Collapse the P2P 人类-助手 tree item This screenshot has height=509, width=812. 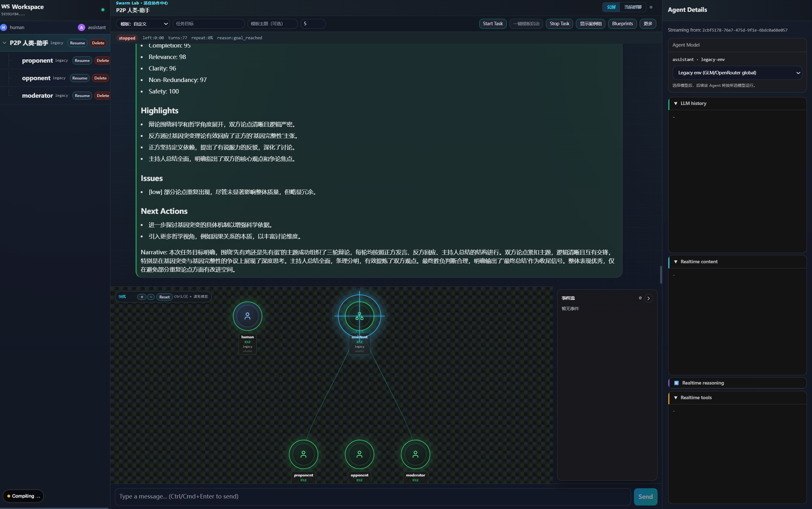[4, 43]
